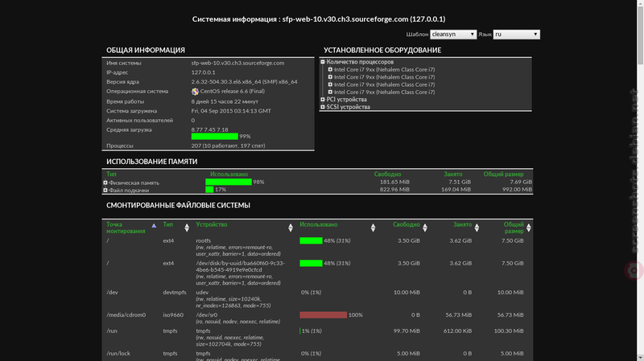
Task: Click the devtmpfs filesystem type
Action: click(175, 293)
